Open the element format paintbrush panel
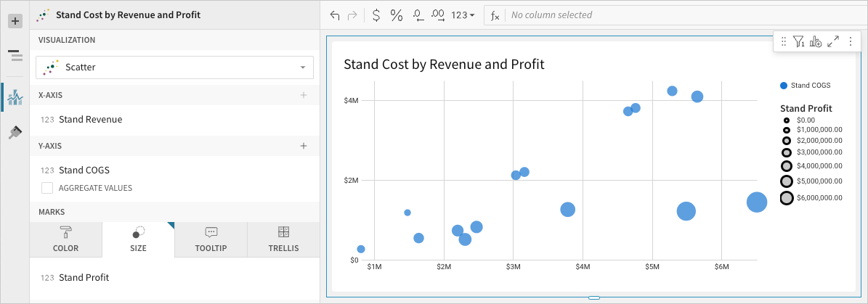Image resolution: width=868 pixels, height=304 pixels. click(15, 132)
